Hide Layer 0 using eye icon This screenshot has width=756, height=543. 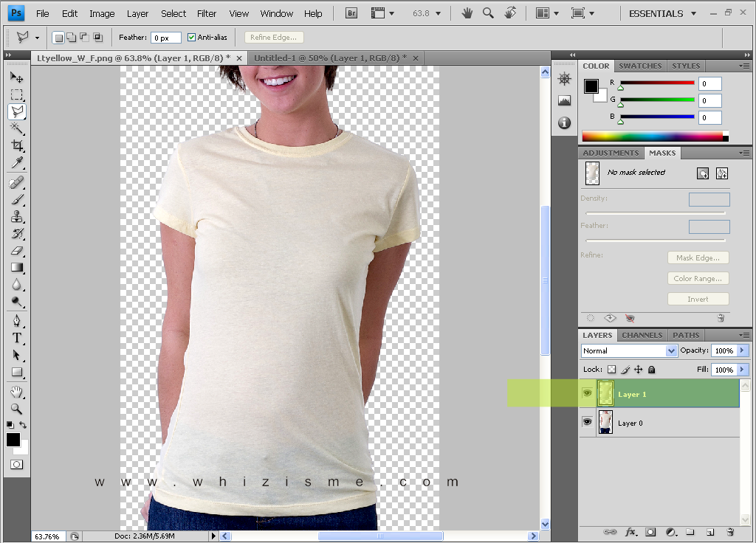588,422
